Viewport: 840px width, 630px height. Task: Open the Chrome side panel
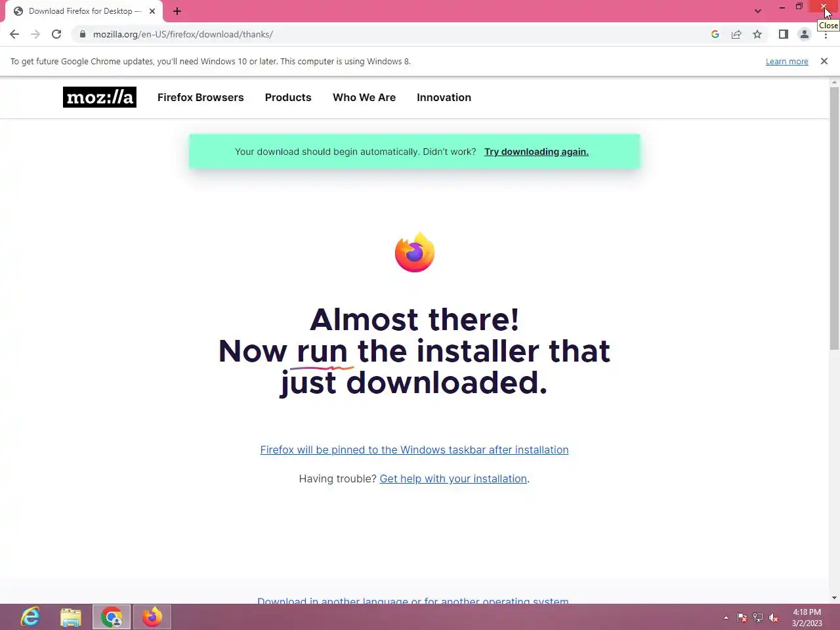(x=784, y=34)
